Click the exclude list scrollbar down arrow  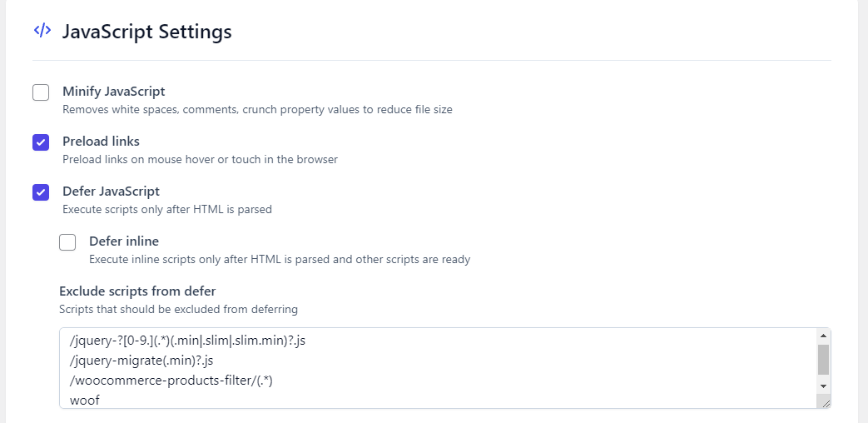coord(823,386)
